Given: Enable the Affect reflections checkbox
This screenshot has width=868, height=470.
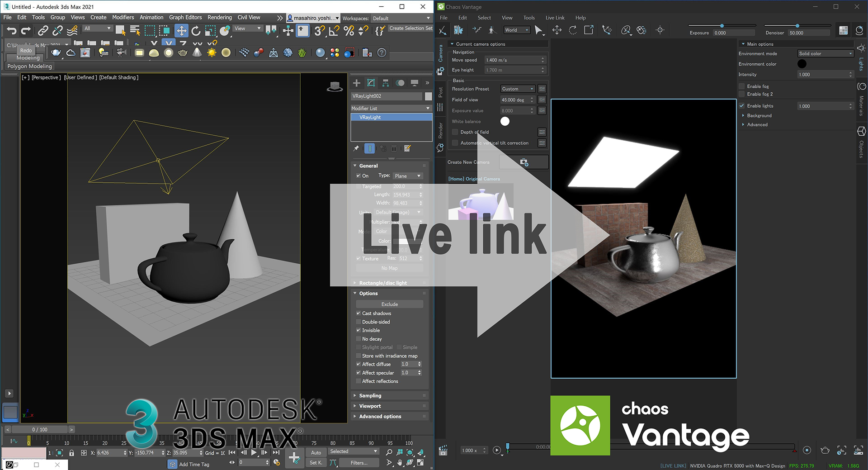Looking at the screenshot, I should coord(359,381).
